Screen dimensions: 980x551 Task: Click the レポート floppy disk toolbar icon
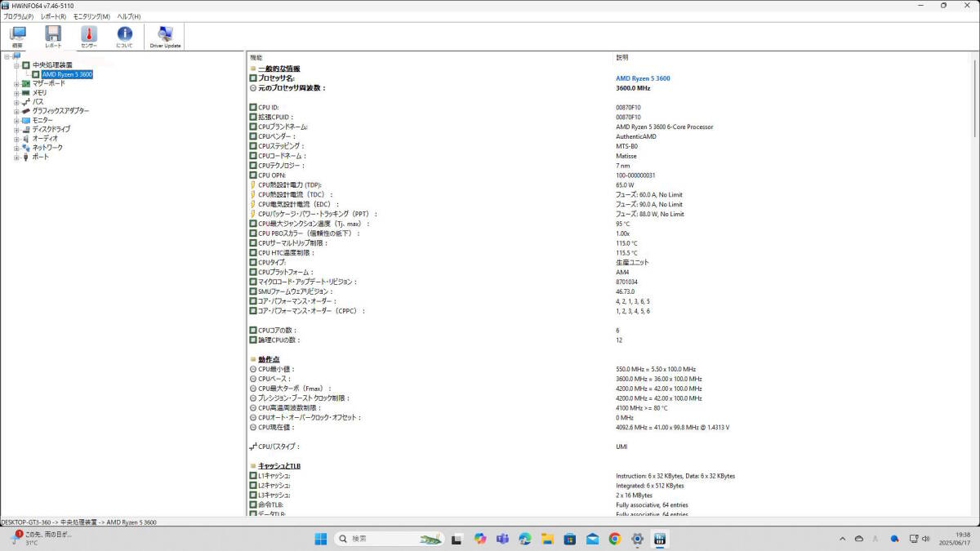[x=53, y=37]
